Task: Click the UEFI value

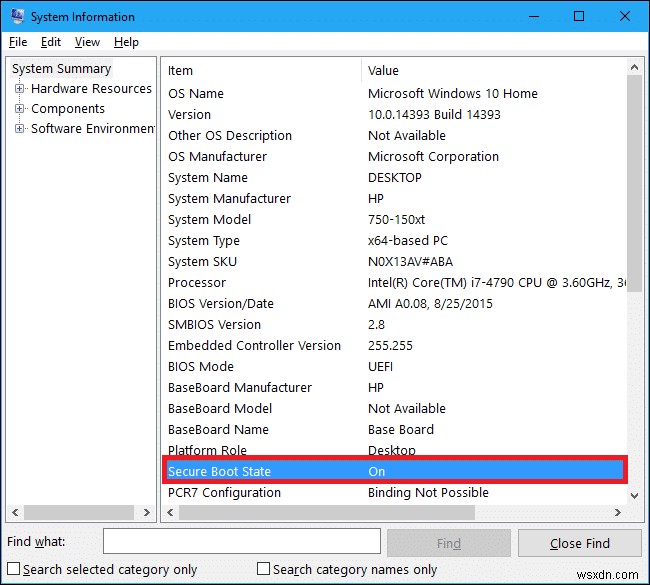Action: pyautogui.click(x=380, y=367)
